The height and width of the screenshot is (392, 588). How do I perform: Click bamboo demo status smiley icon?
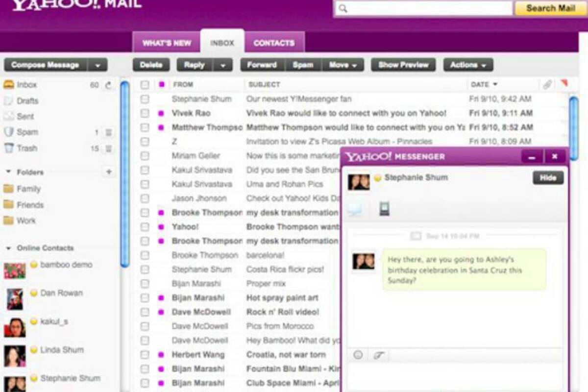click(x=34, y=265)
